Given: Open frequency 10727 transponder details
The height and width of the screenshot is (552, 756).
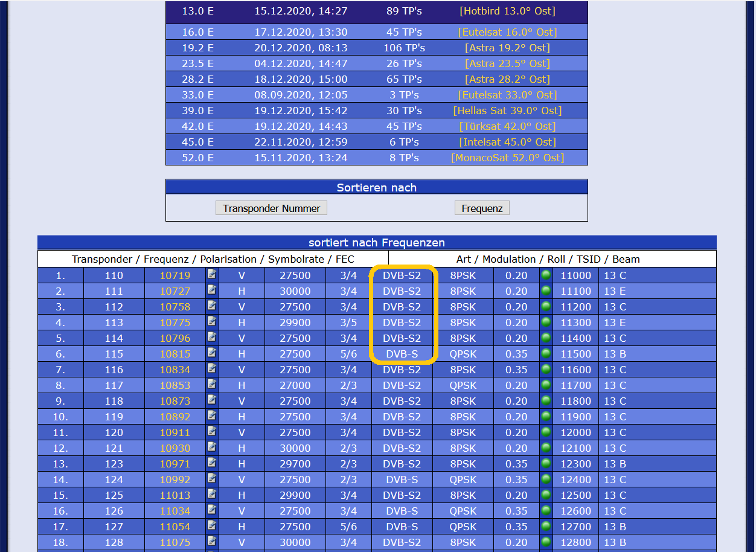Looking at the screenshot, I should pos(175,291).
